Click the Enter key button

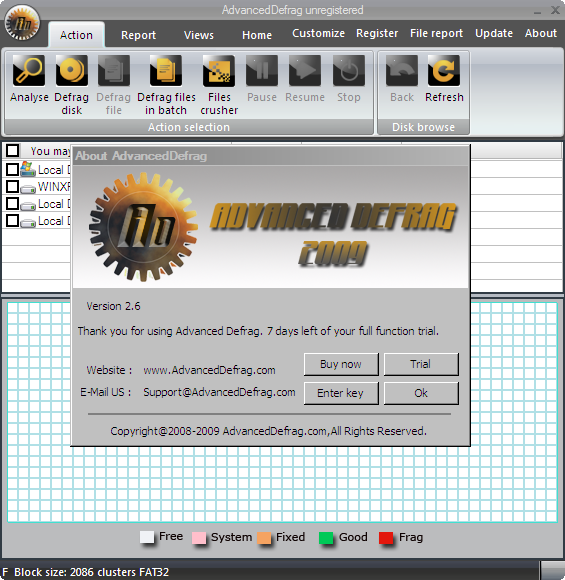[341, 393]
